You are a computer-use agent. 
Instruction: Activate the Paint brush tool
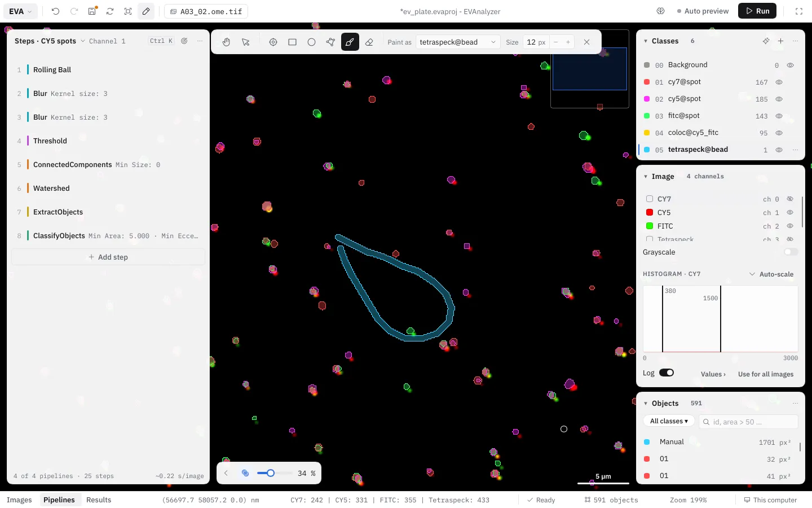click(350, 42)
